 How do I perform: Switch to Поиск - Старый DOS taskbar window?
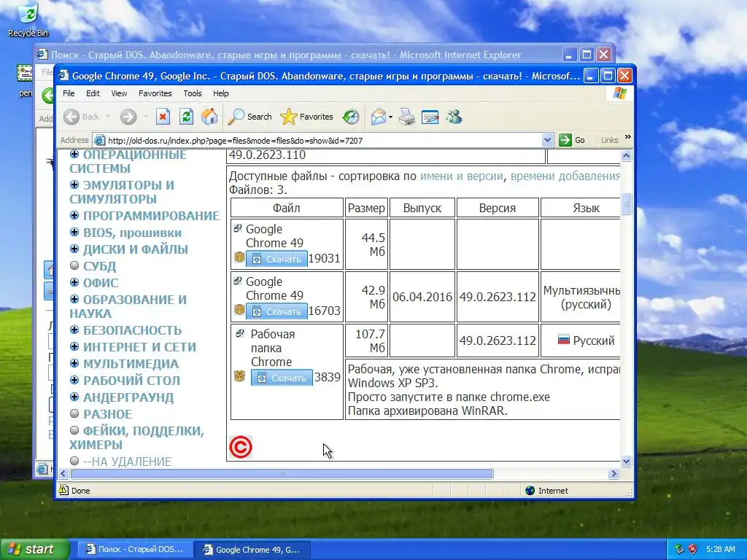135,550
